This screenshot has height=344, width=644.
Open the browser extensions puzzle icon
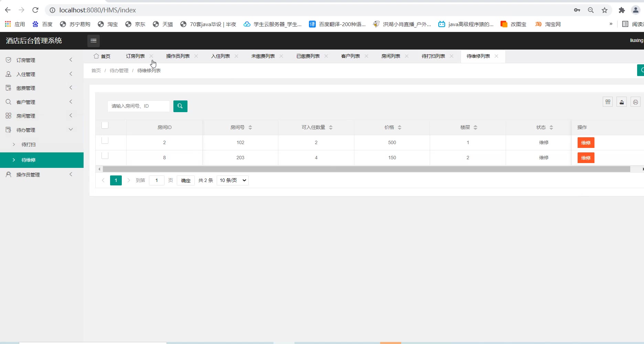coord(622,10)
